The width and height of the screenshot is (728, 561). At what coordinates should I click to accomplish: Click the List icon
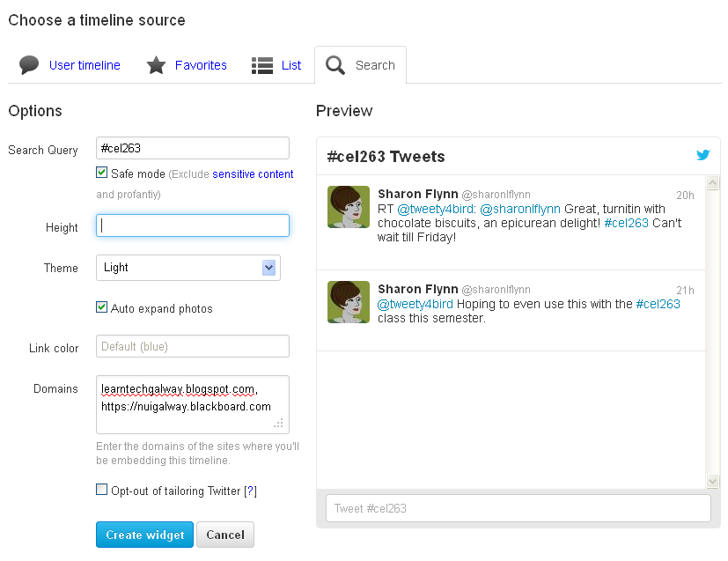[x=261, y=65]
